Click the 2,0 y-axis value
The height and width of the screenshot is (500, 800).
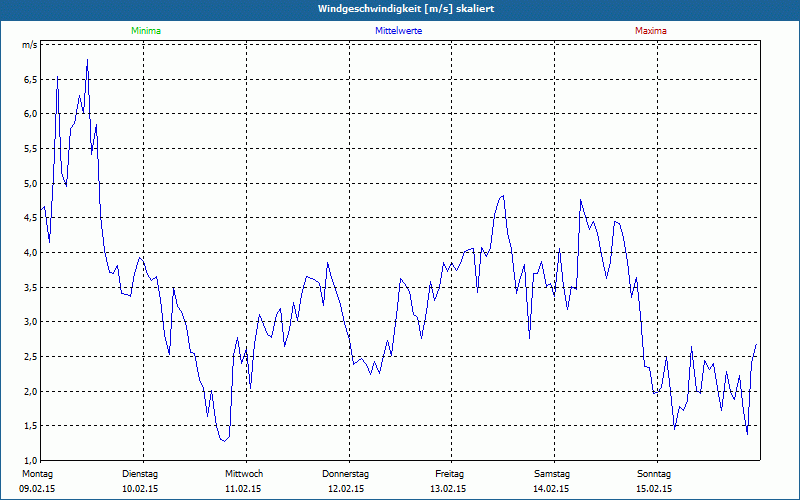click(x=30, y=391)
